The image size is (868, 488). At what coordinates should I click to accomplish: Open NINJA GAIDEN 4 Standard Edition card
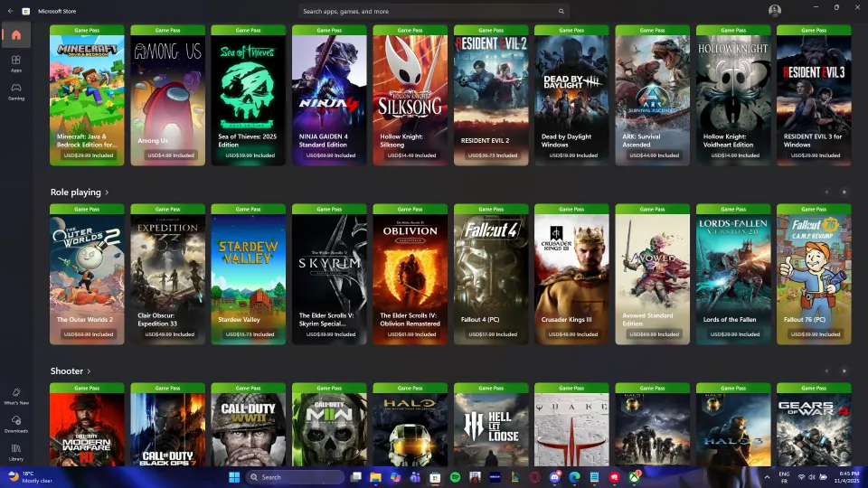(x=329, y=95)
